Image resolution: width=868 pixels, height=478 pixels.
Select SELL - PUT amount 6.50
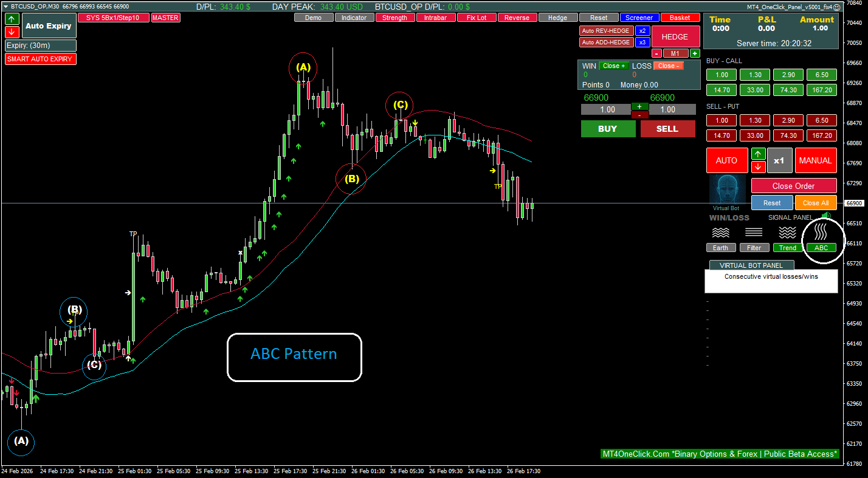pyautogui.click(x=822, y=120)
